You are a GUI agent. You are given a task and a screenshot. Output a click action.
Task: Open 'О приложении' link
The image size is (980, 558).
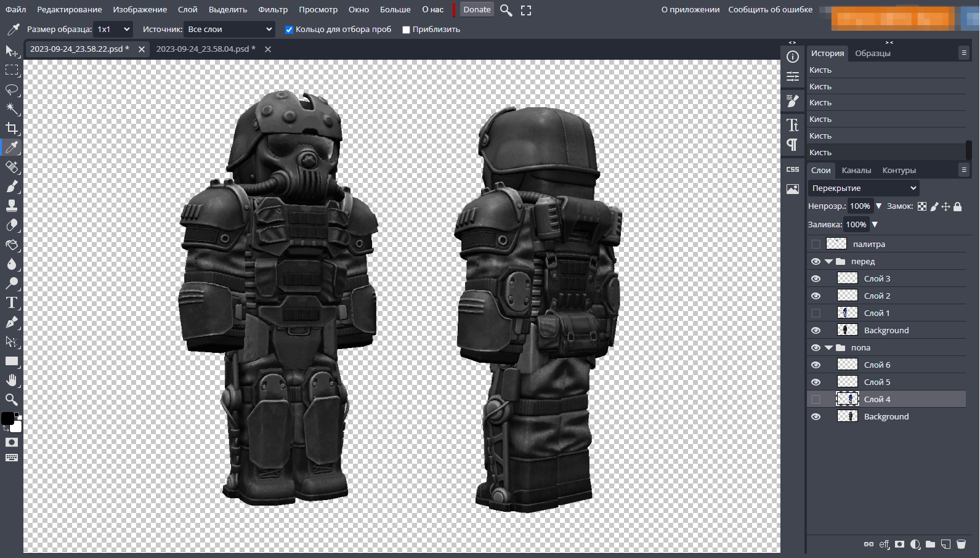click(x=690, y=9)
